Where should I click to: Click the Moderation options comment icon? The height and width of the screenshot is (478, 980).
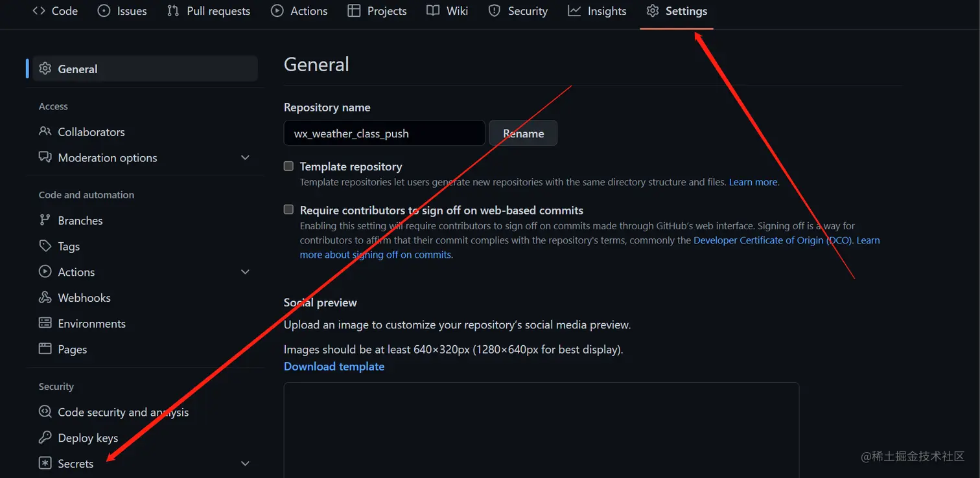(x=45, y=157)
